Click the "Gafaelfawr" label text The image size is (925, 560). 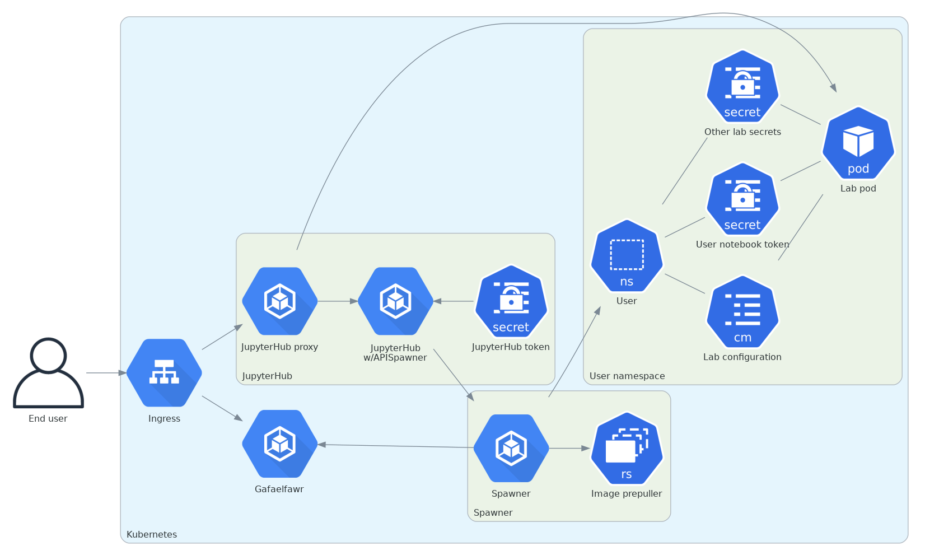[x=279, y=489]
